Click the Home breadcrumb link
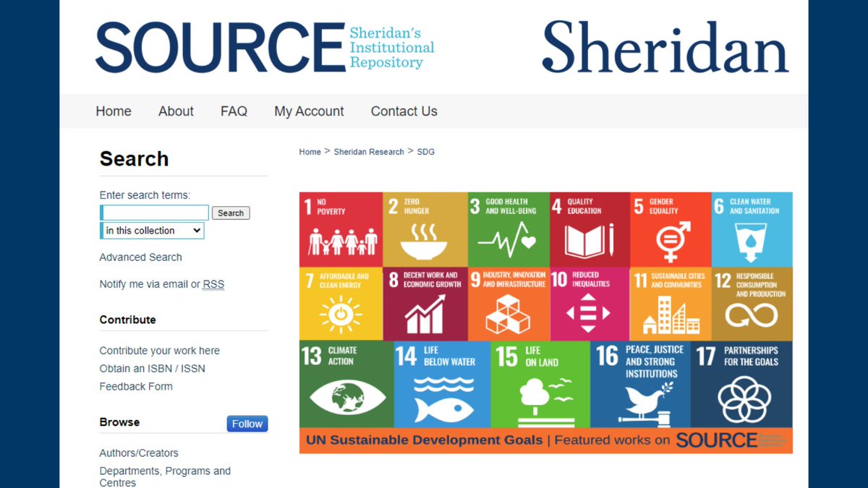This screenshot has height=488, width=868. (x=310, y=152)
